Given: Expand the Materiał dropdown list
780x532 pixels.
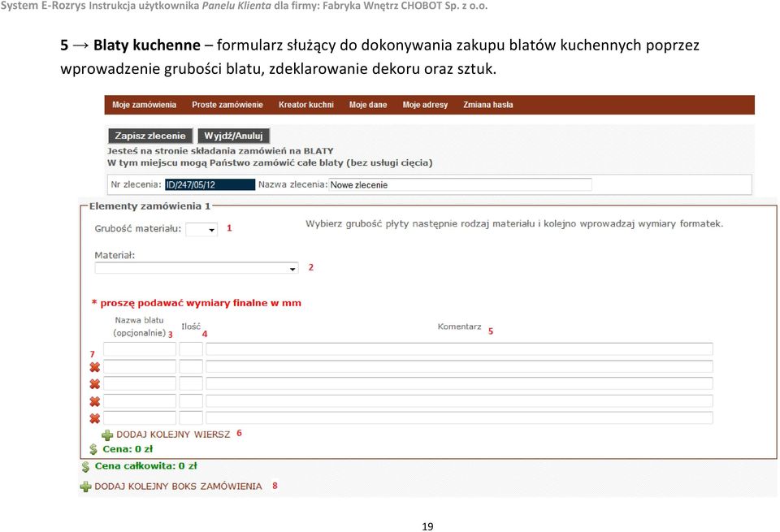Looking at the screenshot, I should [x=197, y=268].
